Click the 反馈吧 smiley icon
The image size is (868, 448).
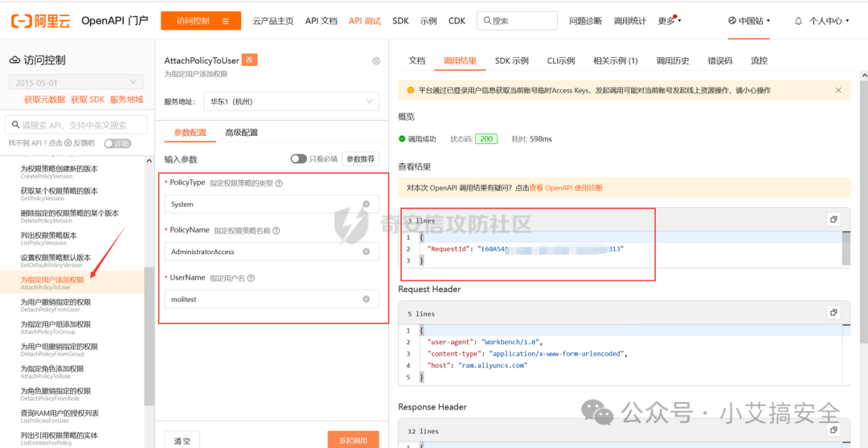[68, 143]
